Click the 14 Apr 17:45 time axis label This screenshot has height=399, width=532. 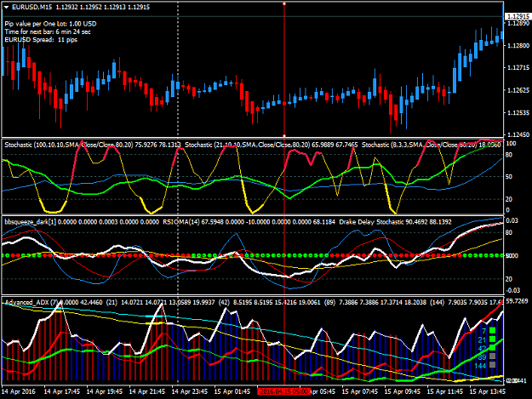(x=62, y=391)
